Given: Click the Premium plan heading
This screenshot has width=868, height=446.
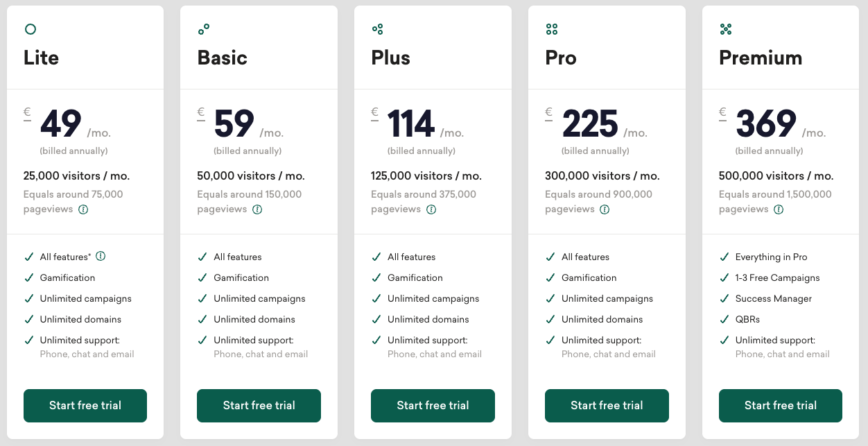Looking at the screenshot, I should [761, 58].
